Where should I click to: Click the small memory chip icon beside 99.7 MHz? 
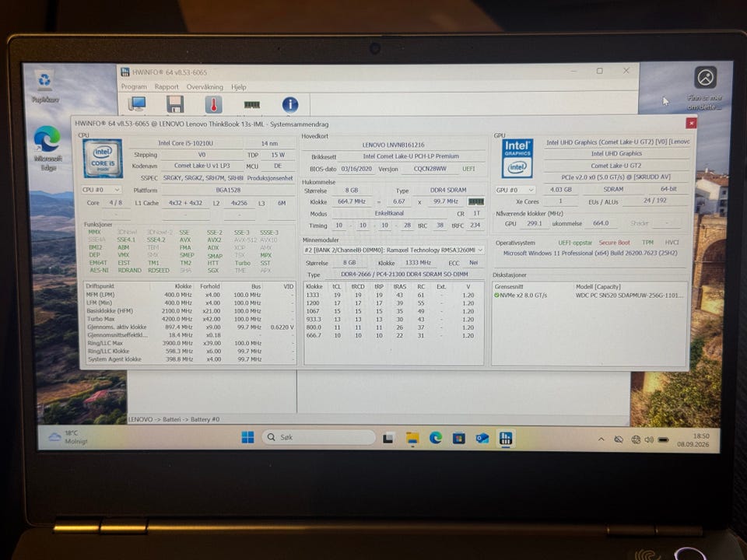coord(475,201)
